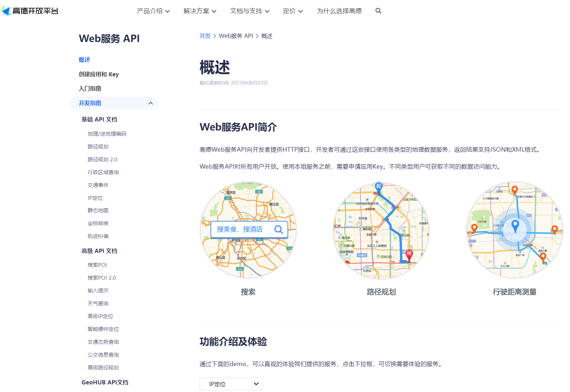The height and width of the screenshot is (392, 570).
Task: Expand 产品介绍 dropdown menu
Action: (153, 11)
